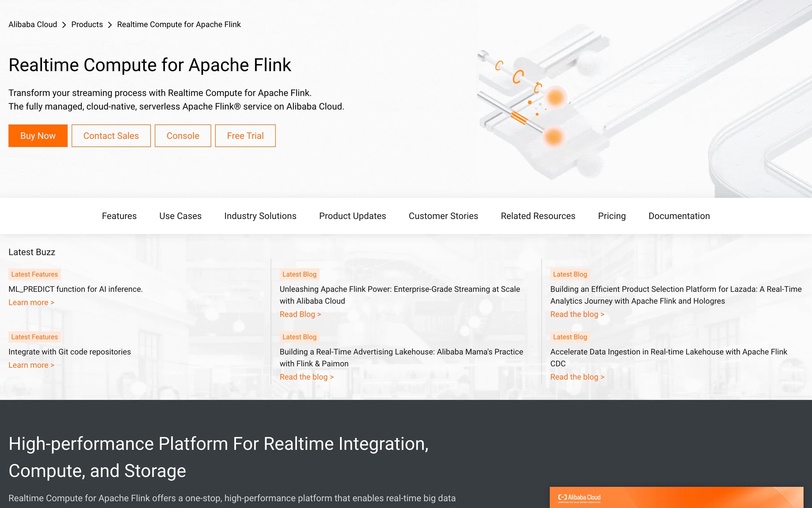Click Latest Features tag above ML_PREDICT
This screenshot has width=812, height=508.
click(35, 274)
